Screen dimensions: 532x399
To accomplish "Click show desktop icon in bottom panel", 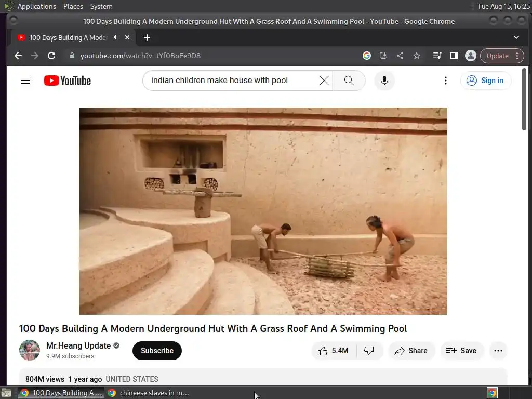I will [x=6, y=393].
